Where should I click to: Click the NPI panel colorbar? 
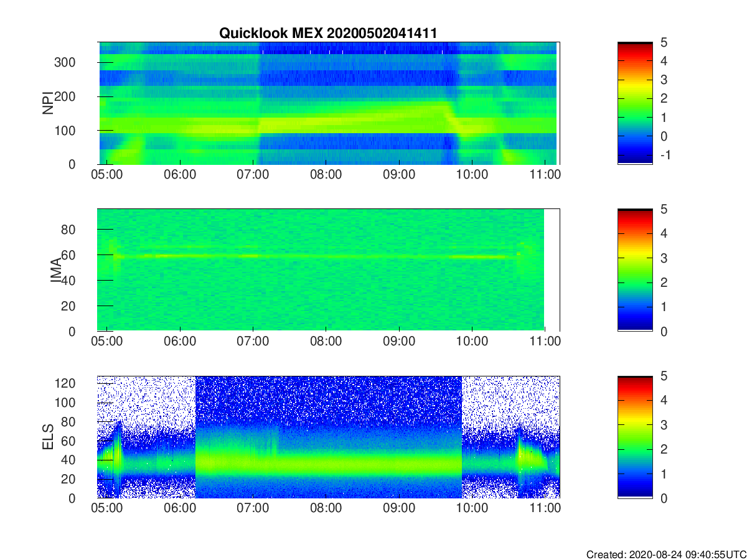pyautogui.click(x=635, y=103)
